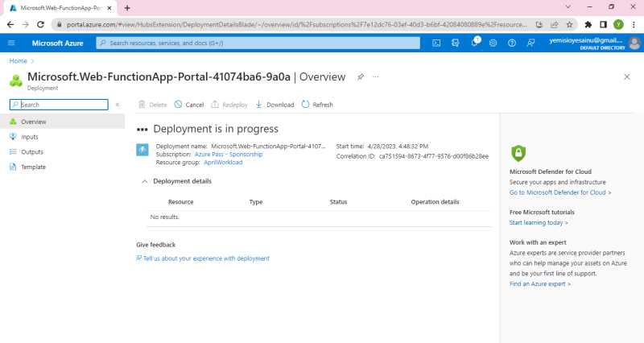Open the Azure portal hamburger menu

tap(11, 43)
